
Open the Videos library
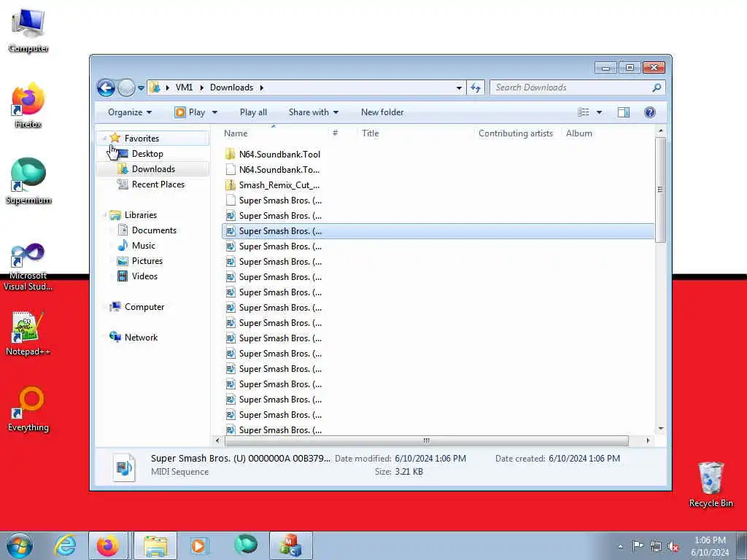point(144,276)
